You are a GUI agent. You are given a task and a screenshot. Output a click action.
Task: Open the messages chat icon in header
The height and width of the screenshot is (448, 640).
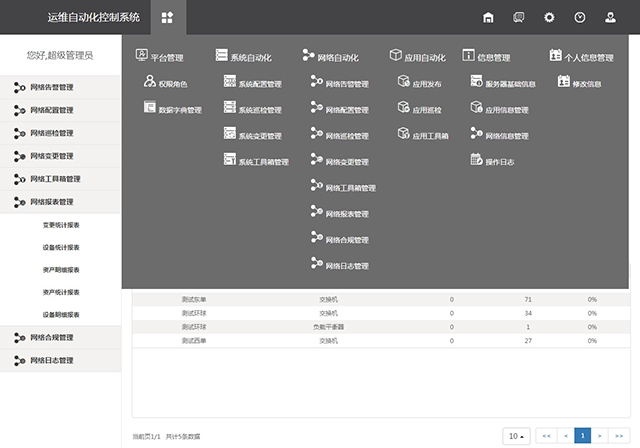click(518, 17)
